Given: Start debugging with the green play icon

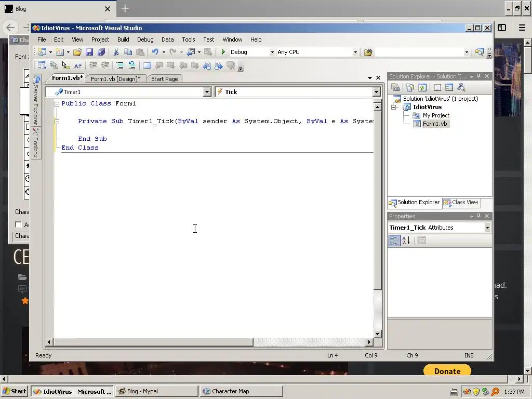Looking at the screenshot, I should (223, 52).
